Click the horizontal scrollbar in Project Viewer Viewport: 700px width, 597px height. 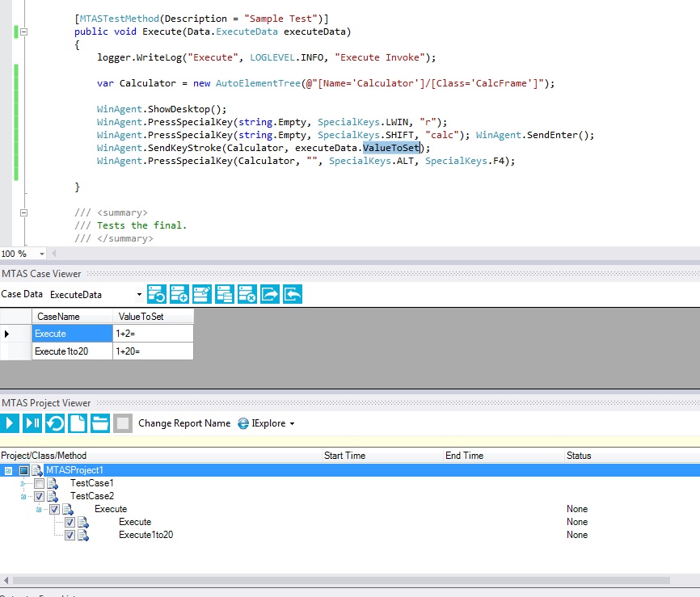click(x=342, y=581)
